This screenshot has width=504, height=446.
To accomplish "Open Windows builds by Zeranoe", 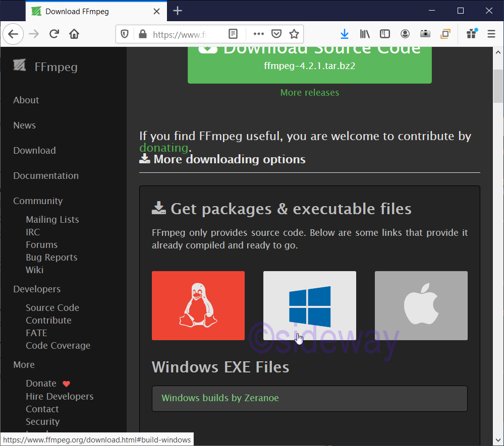I will 220,398.
